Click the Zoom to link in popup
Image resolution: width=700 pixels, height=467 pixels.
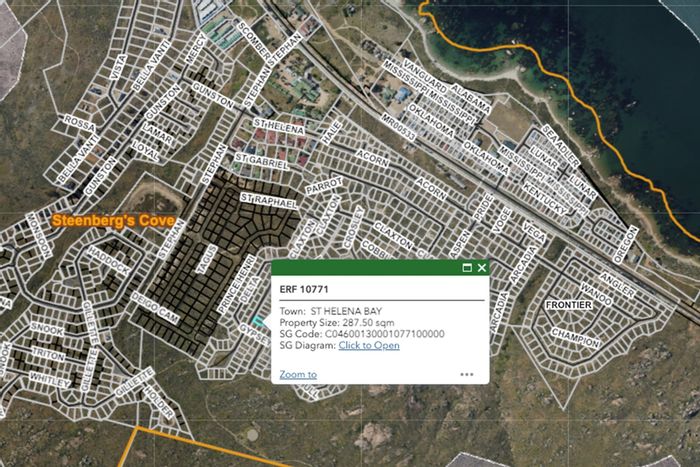point(298,375)
